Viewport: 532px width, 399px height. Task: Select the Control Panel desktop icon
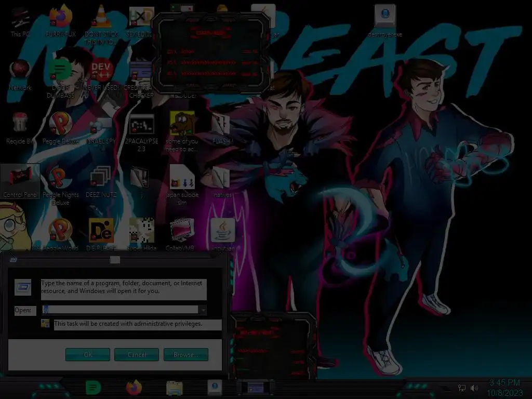coord(20,181)
